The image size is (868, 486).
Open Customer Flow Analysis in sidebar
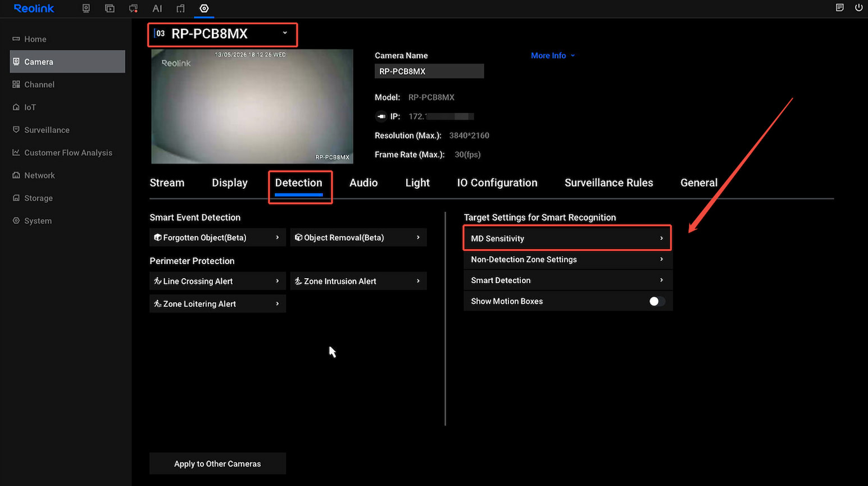pyautogui.click(x=67, y=153)
